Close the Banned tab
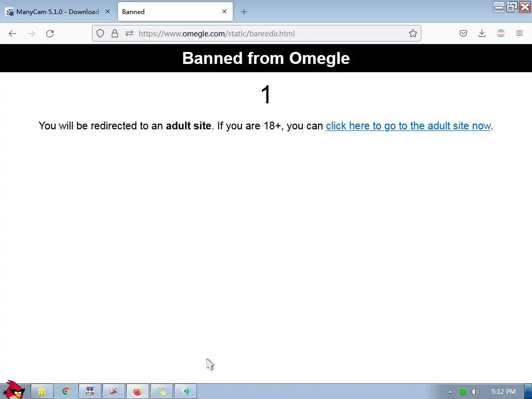Image resolution: width=532 pixels, height=399 pixels. (x=224, y=11)
